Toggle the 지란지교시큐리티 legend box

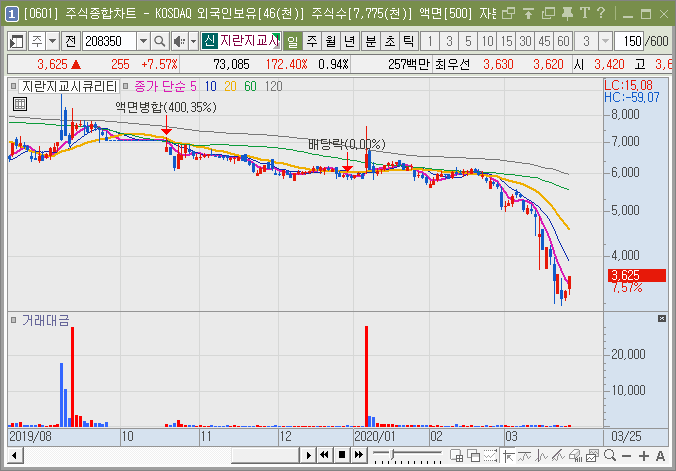tap(14, 86)
